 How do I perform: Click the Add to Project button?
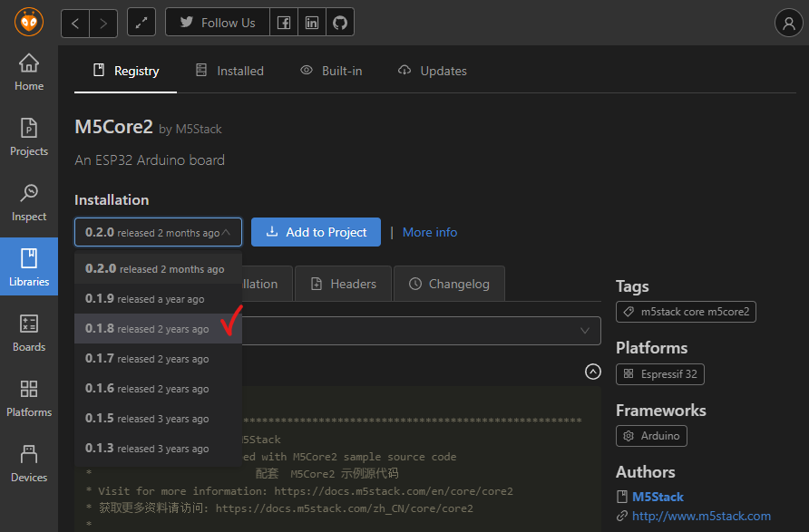click(x=316, y=232)
